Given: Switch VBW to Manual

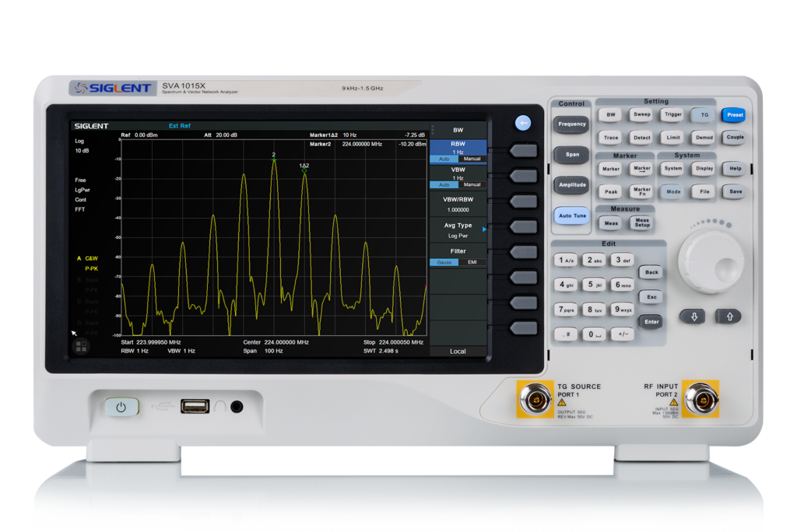Looking at the screenshot, I should (472, 185).
